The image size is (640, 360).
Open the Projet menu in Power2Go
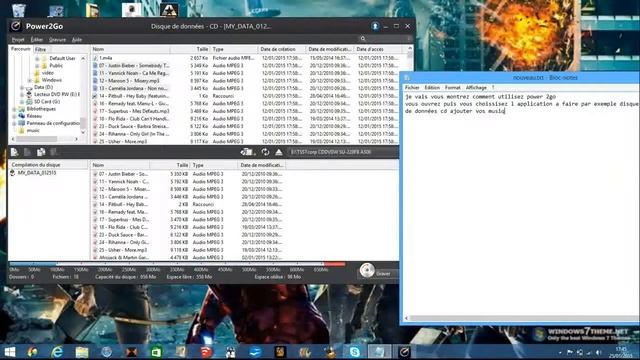[18, 40]
